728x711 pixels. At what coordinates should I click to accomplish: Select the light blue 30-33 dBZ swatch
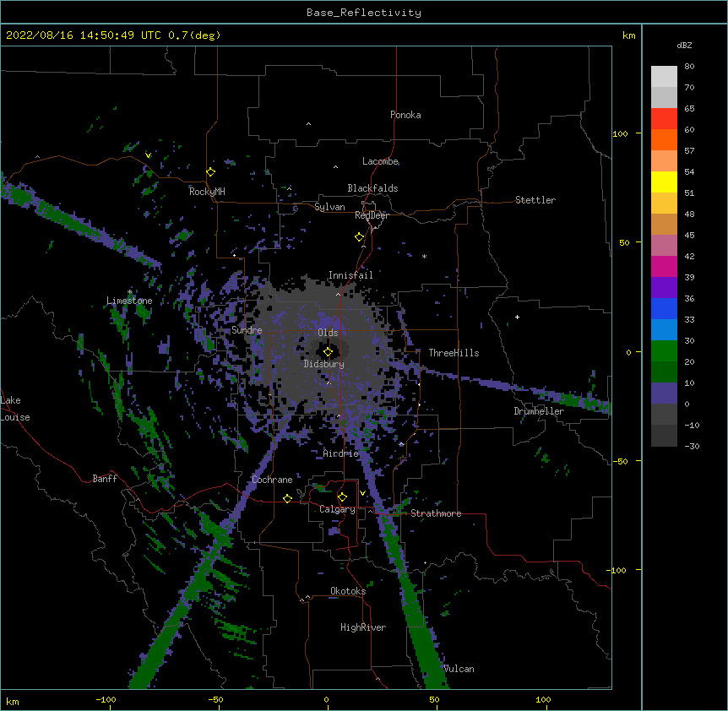coord(664,329)
